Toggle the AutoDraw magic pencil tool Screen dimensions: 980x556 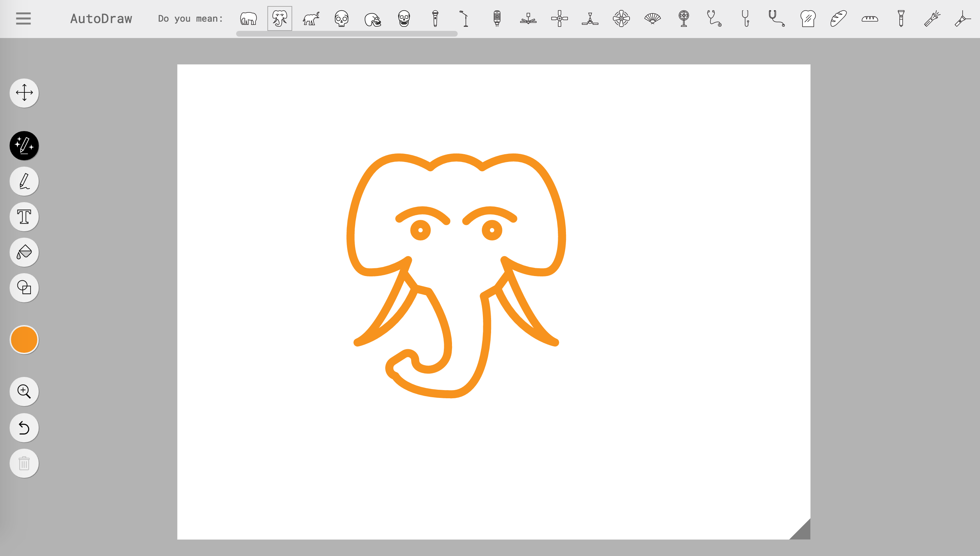coord(24,146)
